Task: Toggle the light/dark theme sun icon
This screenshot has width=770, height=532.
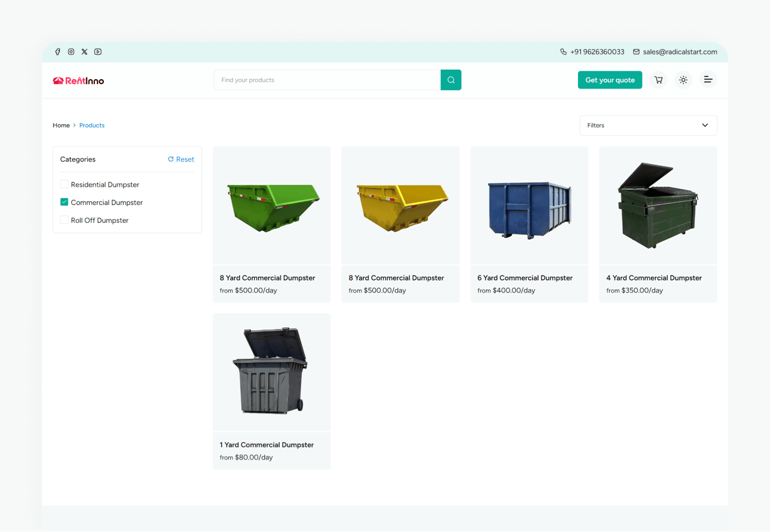Action: click(x=683, y=80)
